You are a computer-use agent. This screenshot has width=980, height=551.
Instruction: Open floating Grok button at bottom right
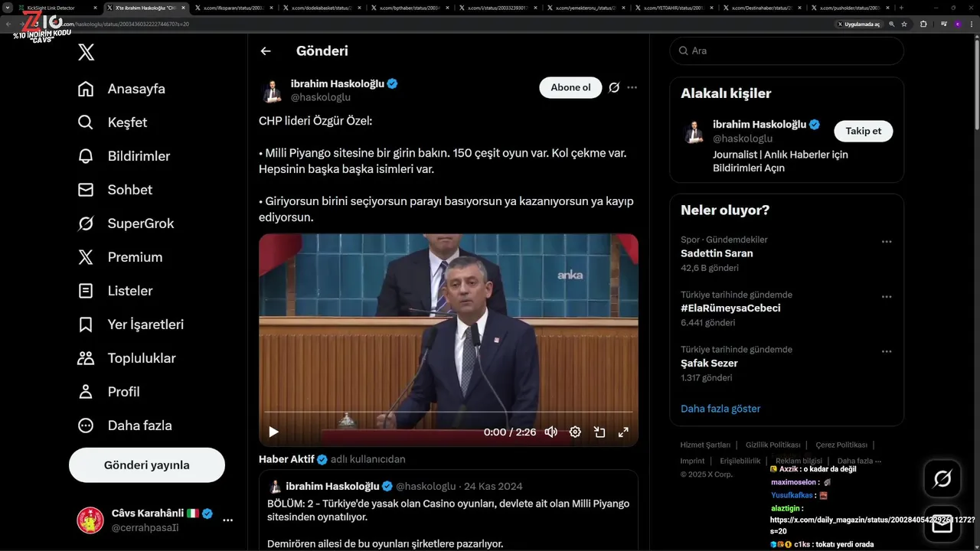(942, 479)
